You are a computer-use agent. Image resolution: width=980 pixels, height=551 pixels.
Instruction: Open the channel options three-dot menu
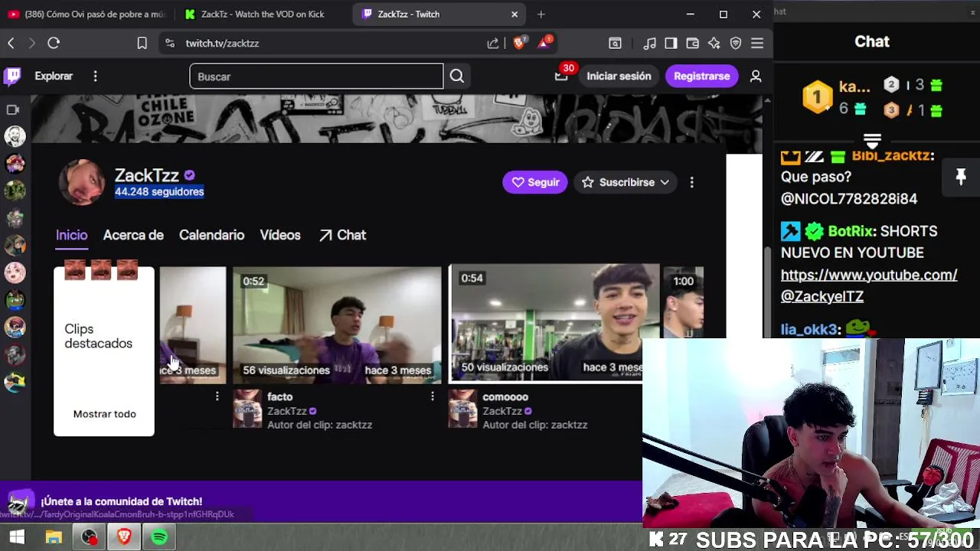[x=691, y=182]
